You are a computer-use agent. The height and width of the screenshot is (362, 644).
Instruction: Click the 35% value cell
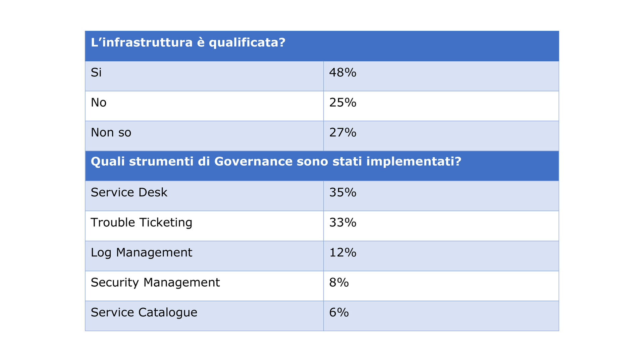pyautogui.click(x=441, y=196)
